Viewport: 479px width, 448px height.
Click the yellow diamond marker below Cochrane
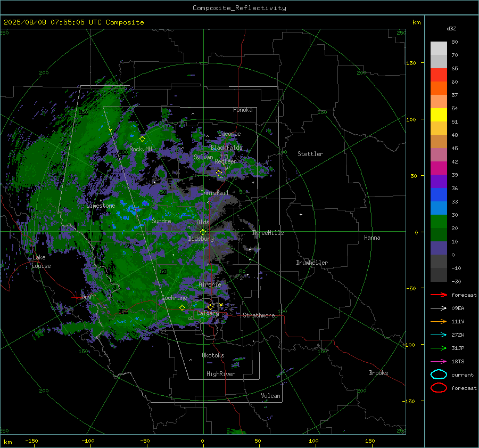(x=183, y=308)
